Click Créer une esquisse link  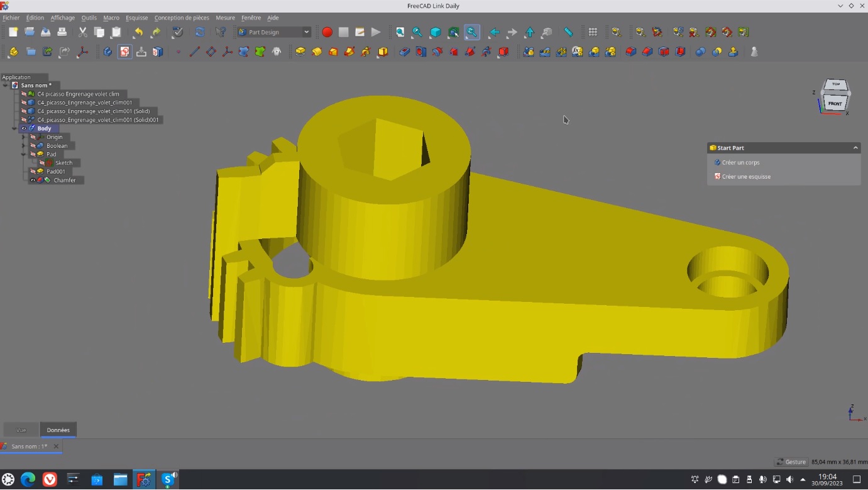click(x=746, y=177)
